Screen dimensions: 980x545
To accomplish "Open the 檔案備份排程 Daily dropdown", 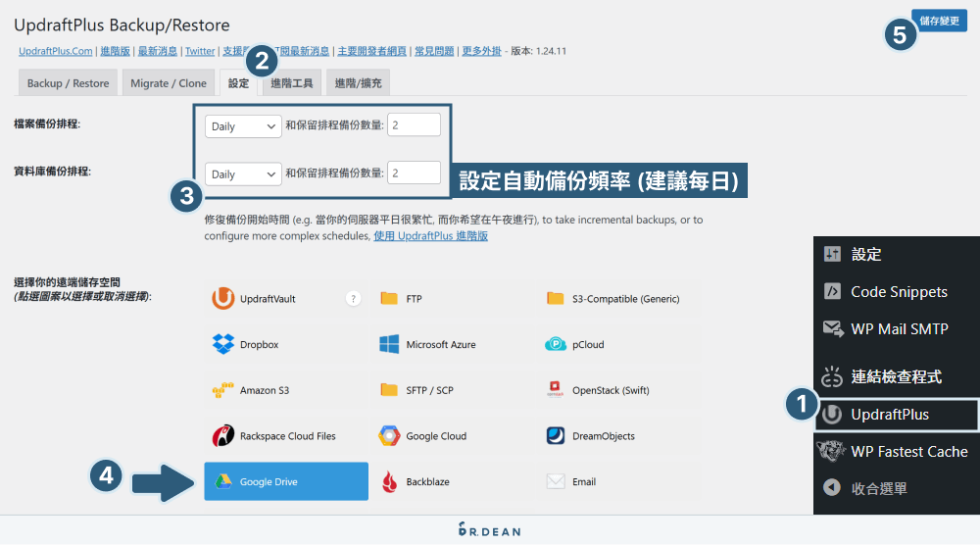I will tap(243, 126).
